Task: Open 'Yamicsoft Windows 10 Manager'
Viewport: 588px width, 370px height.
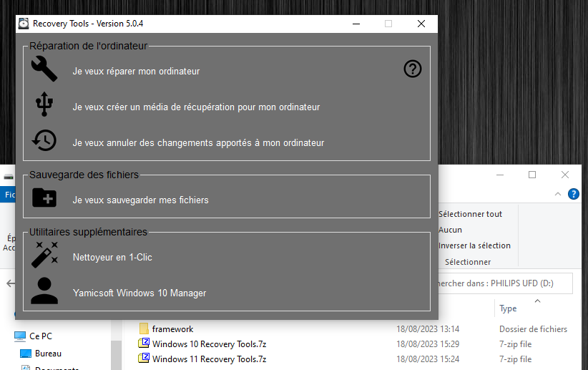Action: click(139, 293)
